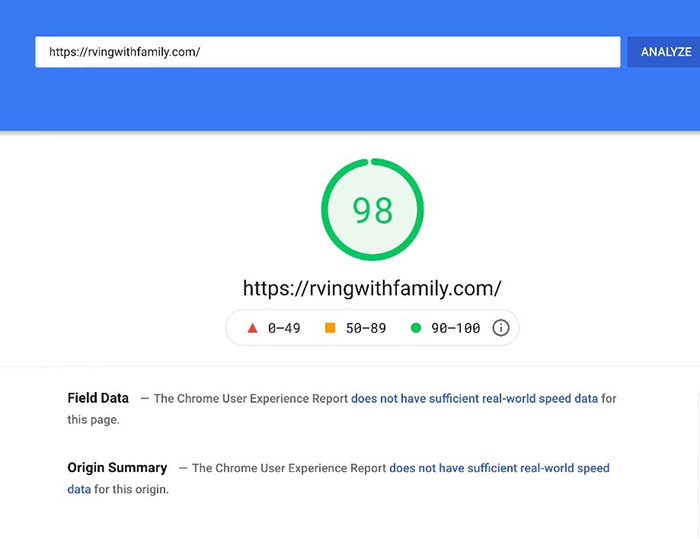Click the 'this page.' text under Field Data
700x539 pixels.
click(94, 420)
